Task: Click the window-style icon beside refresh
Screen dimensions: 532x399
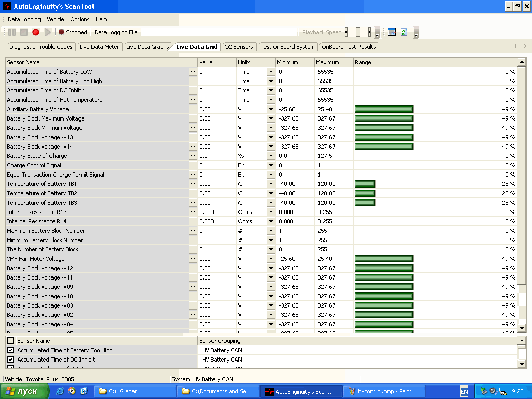Action: (x=392, y=32)
